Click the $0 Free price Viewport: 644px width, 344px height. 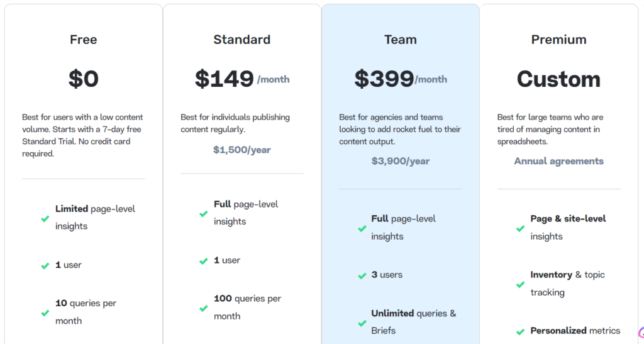tap(84, 79)
